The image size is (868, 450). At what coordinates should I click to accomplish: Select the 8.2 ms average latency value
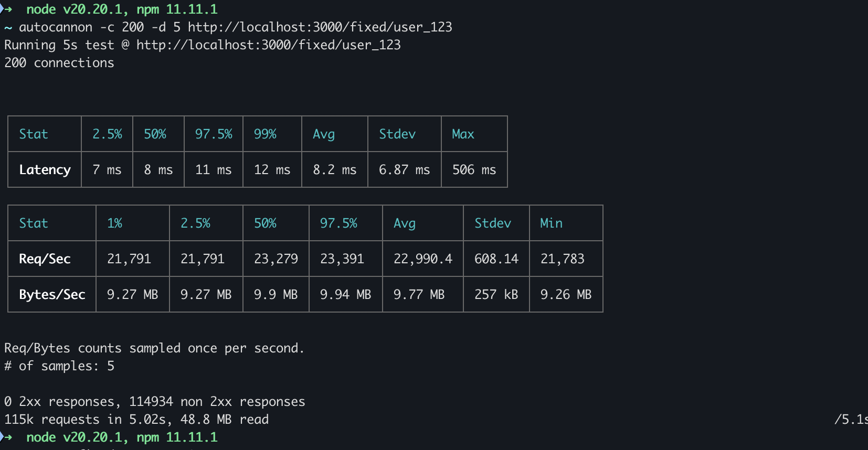(x=334, y=170)
